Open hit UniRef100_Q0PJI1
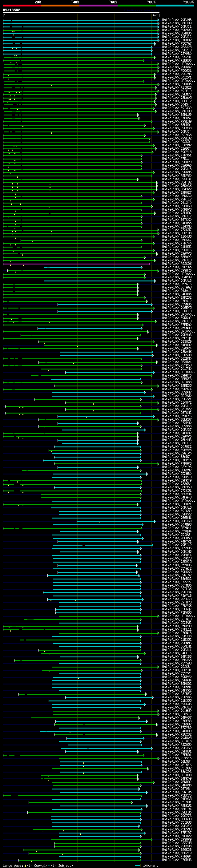197x868 pixels. pyautogui.click(x=177, y=26)
